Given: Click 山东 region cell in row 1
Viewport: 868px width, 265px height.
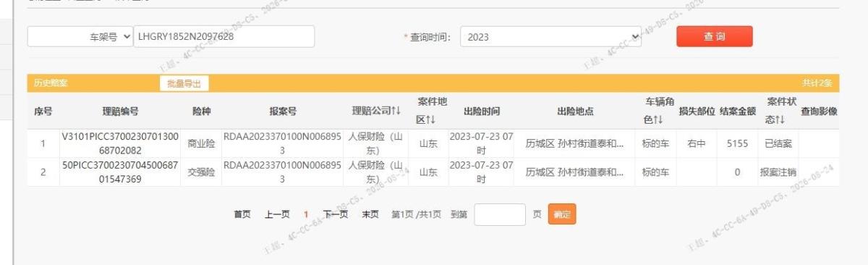Looking at the screenshot, I should tap(428, 143).
